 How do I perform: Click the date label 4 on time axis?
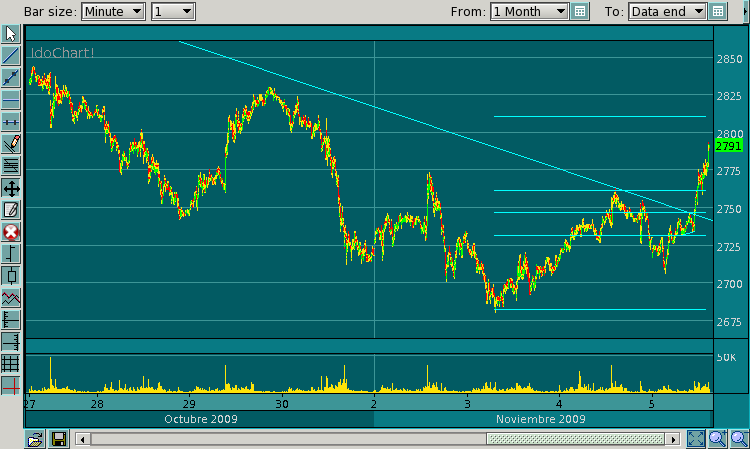click(559, 404)
